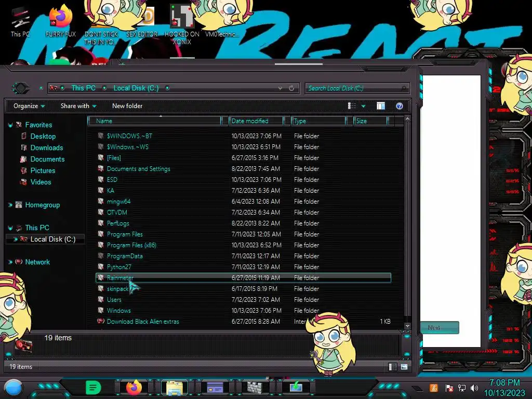Open HOOKED ON XONIX desktop shortcut

coord(182,25)
